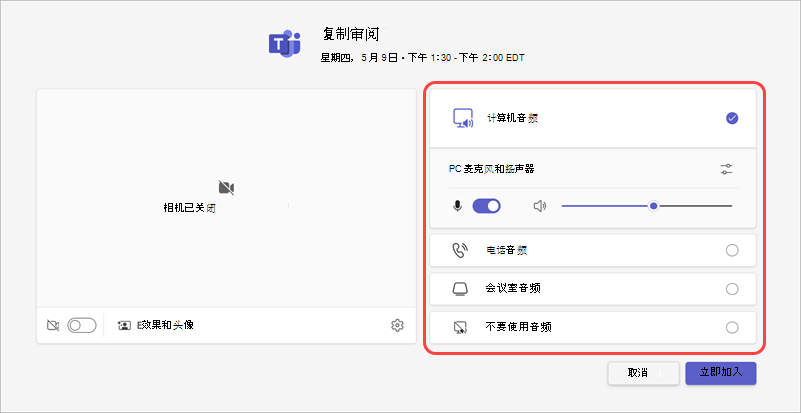Click the camera-off icon in preview
The height and width of the screenshot is (413, 801).
coord(226,188)
